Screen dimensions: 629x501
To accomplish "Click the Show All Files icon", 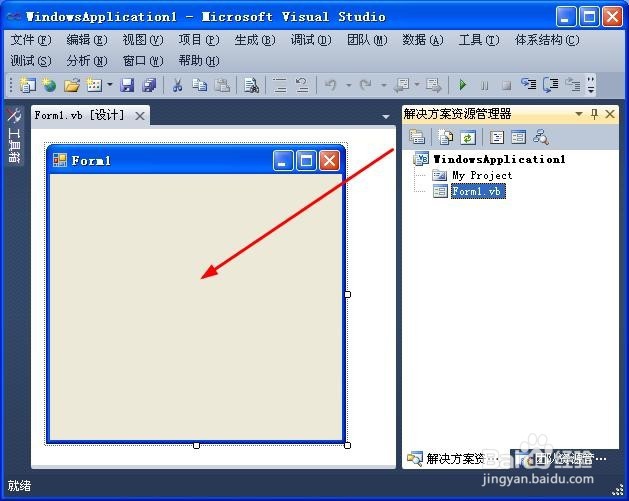I will [445, 137].
